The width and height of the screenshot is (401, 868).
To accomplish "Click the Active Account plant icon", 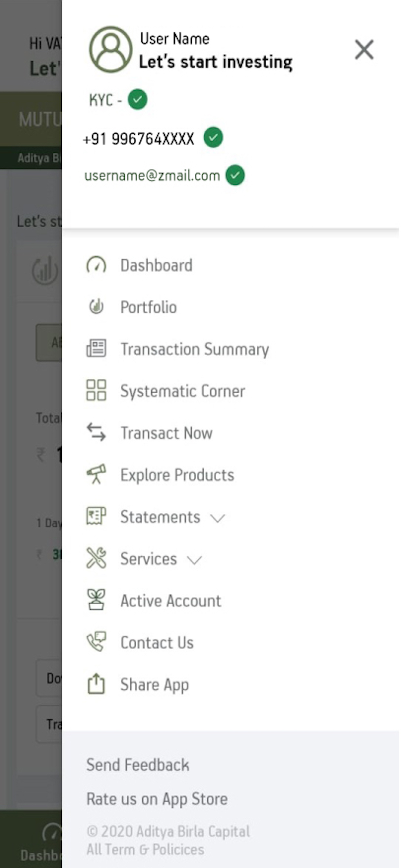I will coord(96,600).
